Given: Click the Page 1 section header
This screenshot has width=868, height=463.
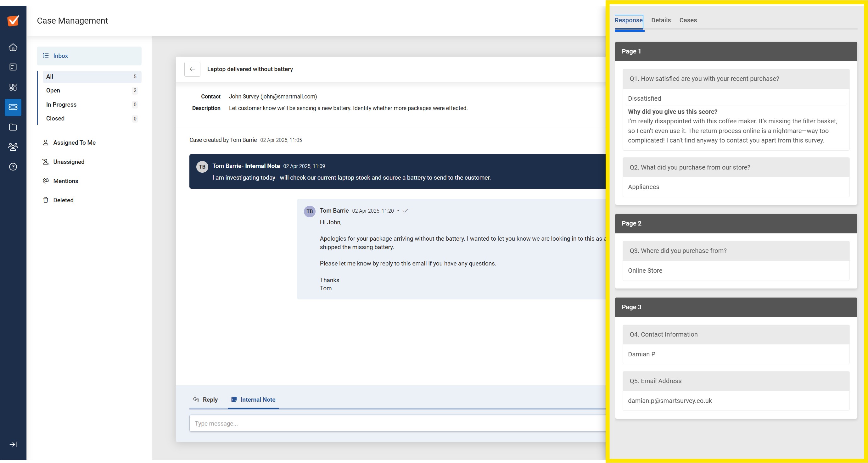Looking at the screenshot, I should (x=736, y=52).
